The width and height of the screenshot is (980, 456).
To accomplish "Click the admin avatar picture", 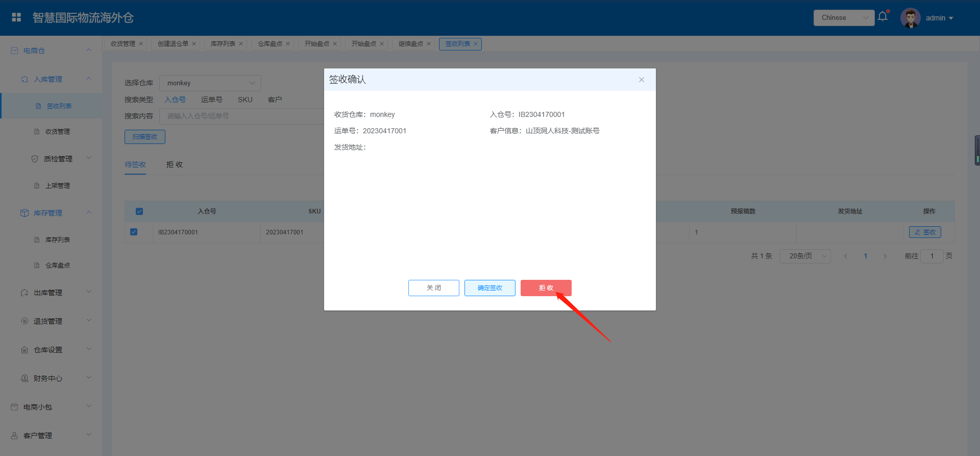I will tap(910, 18).
